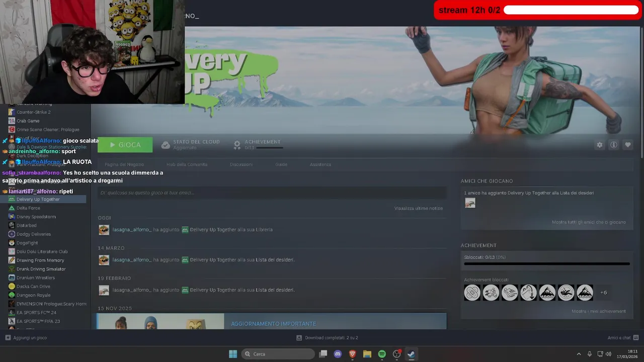
Task: Open the AGGIORNAMENTO IMPORTANTE news thumbnail
Action: pyautogui.click(x=160, y=321)
